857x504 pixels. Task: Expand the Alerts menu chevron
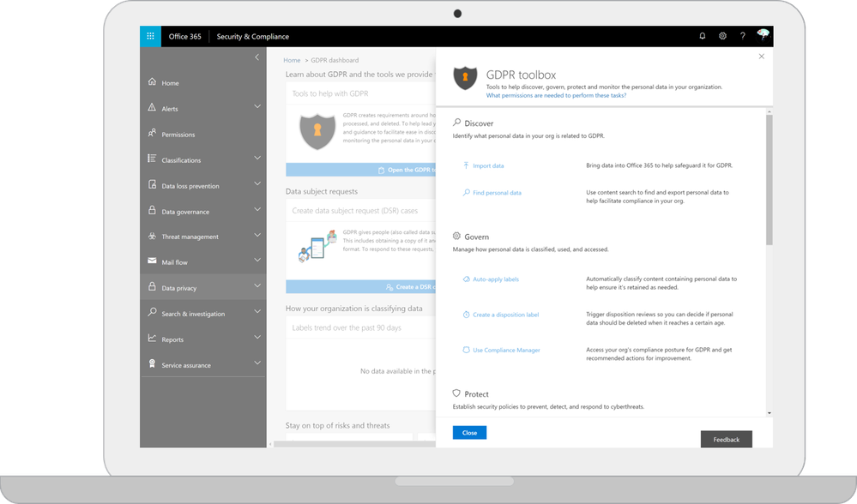(256, 106)
